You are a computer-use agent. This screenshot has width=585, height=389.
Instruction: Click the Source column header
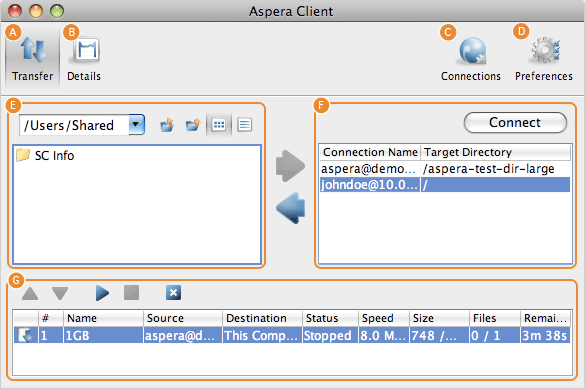(183, 318)
